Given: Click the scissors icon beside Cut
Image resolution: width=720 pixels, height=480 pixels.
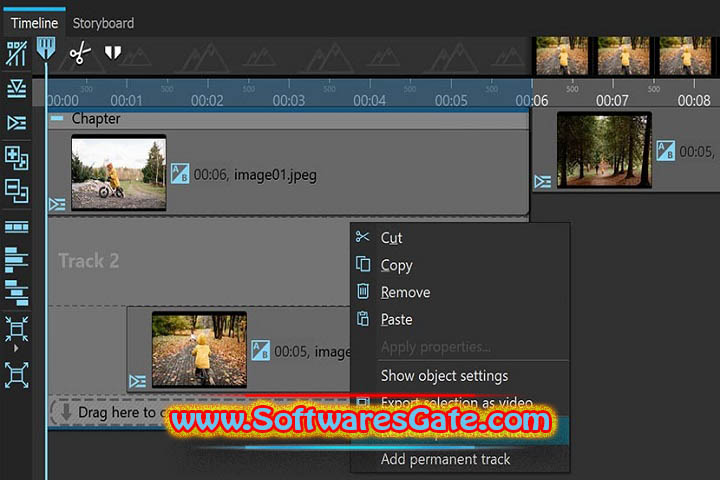Looking at the screenshot, I should 362,237.
